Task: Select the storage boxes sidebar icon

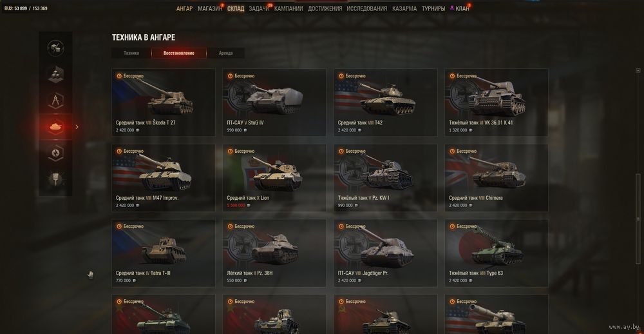Action: tap(55, 74)
